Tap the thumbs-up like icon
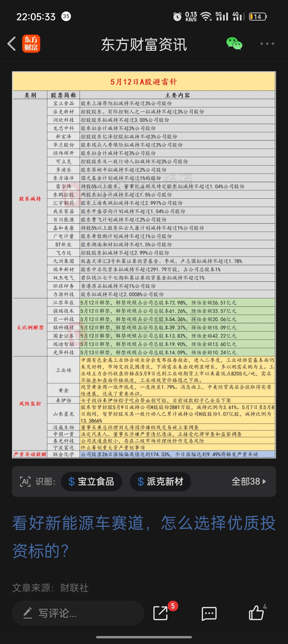This screenshot has width=288, height=644. [256, 613]
